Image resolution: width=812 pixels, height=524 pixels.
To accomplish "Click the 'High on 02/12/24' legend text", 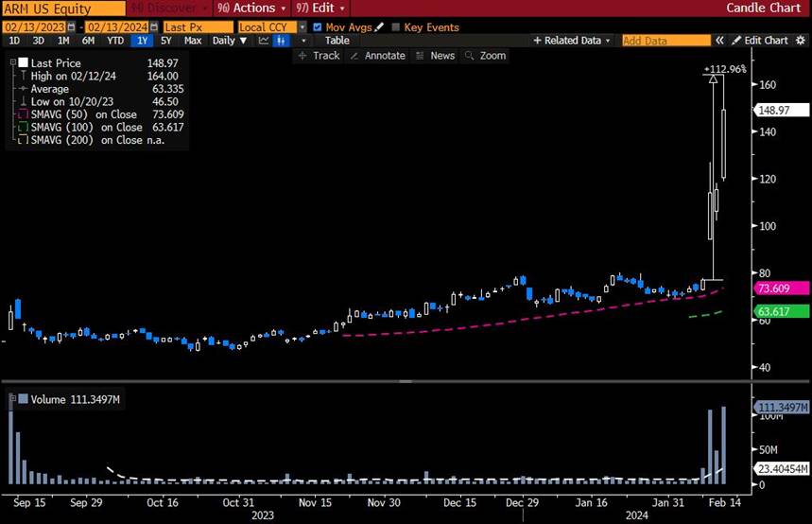I will (x=73, y=76).
